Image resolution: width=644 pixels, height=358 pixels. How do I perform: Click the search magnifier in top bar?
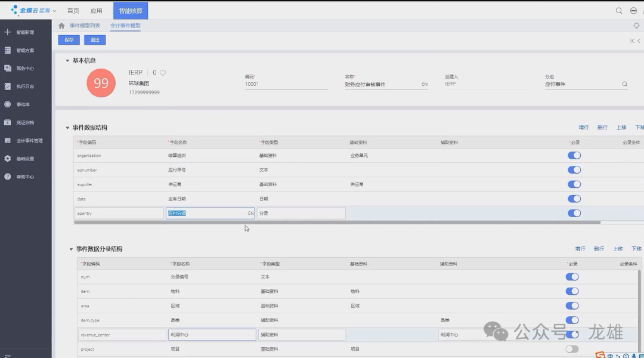point(619,11)
